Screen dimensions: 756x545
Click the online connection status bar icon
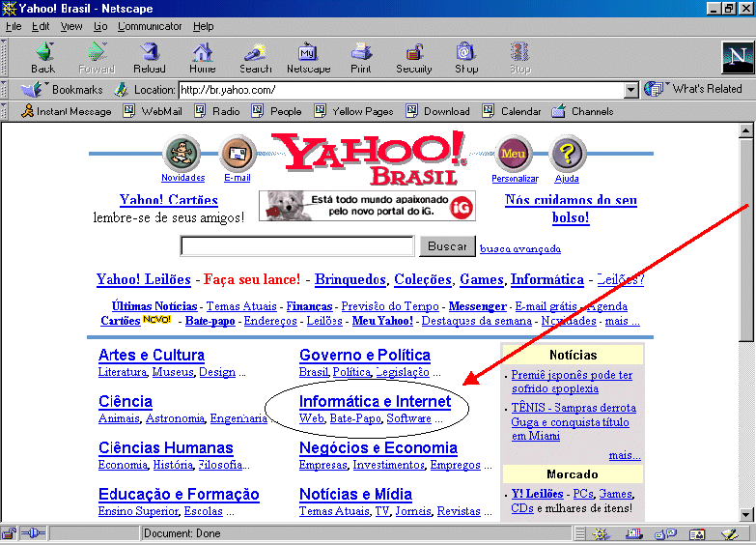[x=33, y=533]
